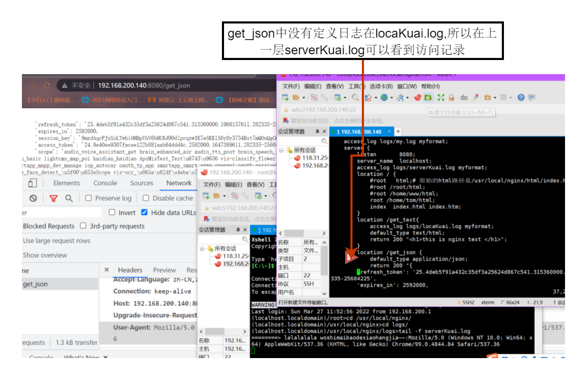Click Font icon in front Xshell toolbar
The width and height of the screenshot is (588, 380).
(x=400, y=98)
